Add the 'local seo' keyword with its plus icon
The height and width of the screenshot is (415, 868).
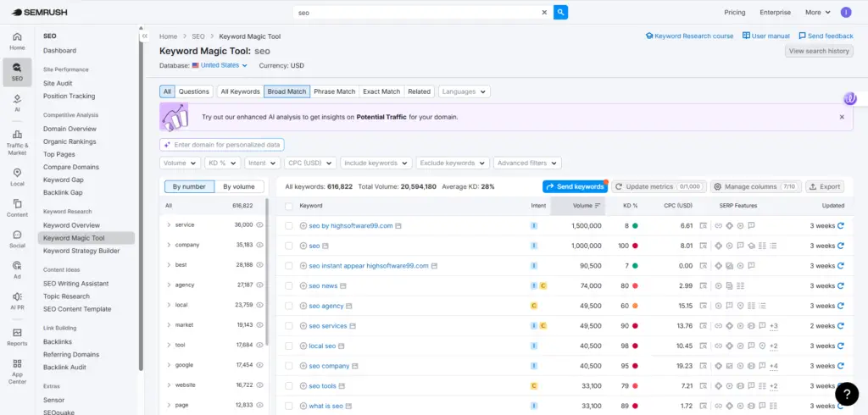(303, 346)
